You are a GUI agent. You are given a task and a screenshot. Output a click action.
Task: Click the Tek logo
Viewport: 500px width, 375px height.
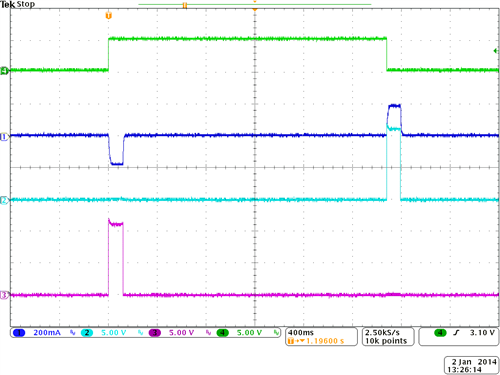point(7,4)
